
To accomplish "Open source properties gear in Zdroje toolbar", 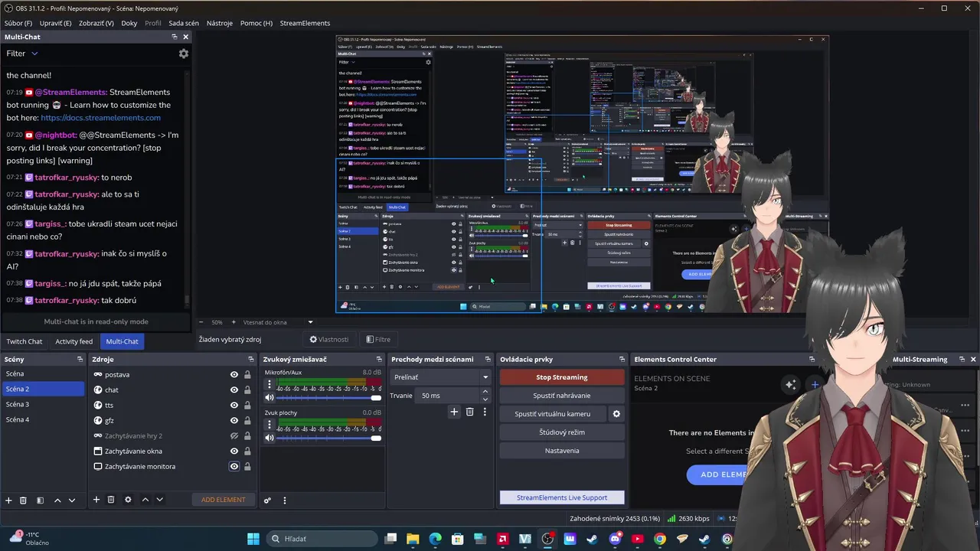I will coord(128,500).
